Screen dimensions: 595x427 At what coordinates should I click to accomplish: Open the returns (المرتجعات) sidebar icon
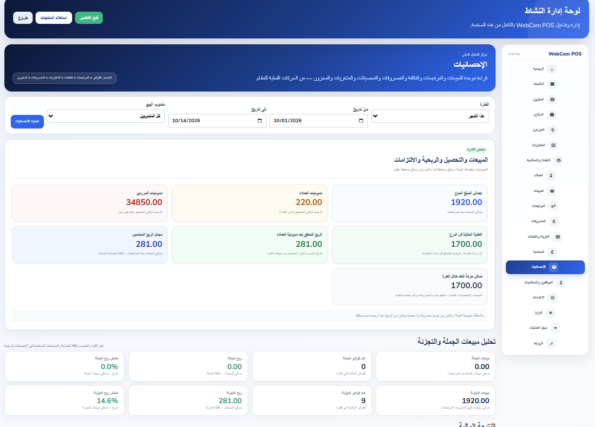pyautogui.click(x=553, y=206)
